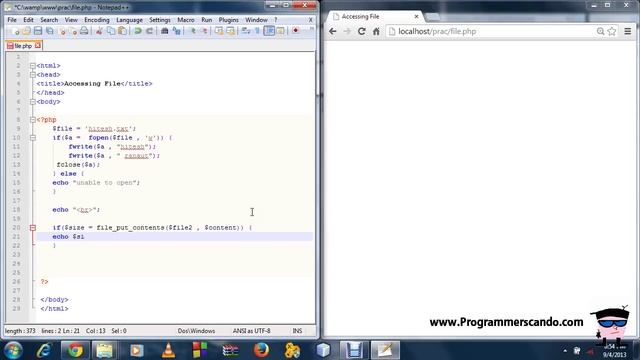Open the File menu in Notepad++
Image resolution: width=640 pixels, height=360 pixels.
[12, 20]
